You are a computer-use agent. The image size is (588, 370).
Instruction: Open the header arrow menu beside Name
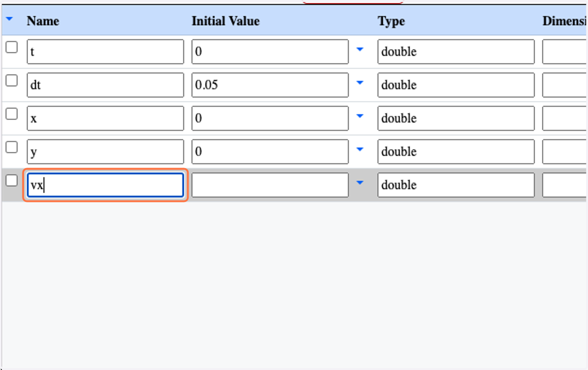coord(10,20)
